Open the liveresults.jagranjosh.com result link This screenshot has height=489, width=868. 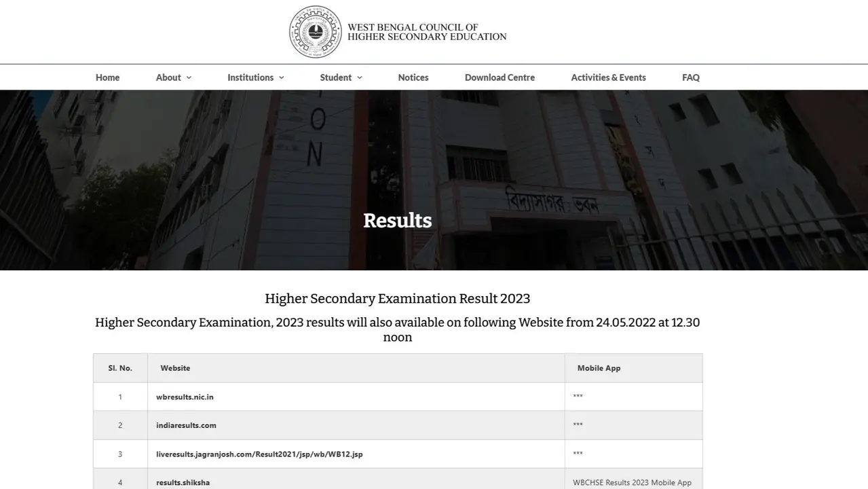pos(259,454)
